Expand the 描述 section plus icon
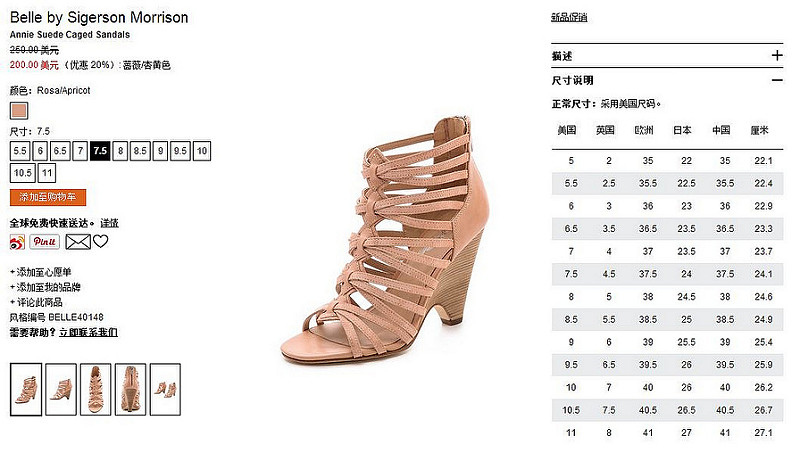 (777, 55)
